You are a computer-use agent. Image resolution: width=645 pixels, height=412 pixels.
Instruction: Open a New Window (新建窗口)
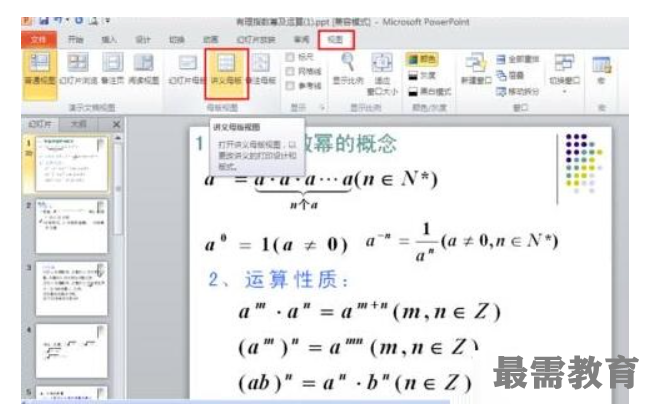coord(476,69)
